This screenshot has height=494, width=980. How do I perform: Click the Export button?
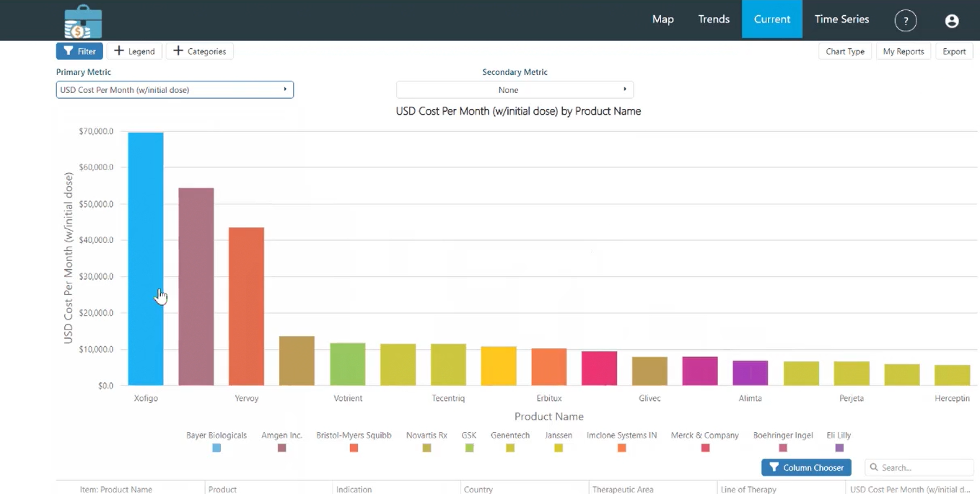click(954, 51)
